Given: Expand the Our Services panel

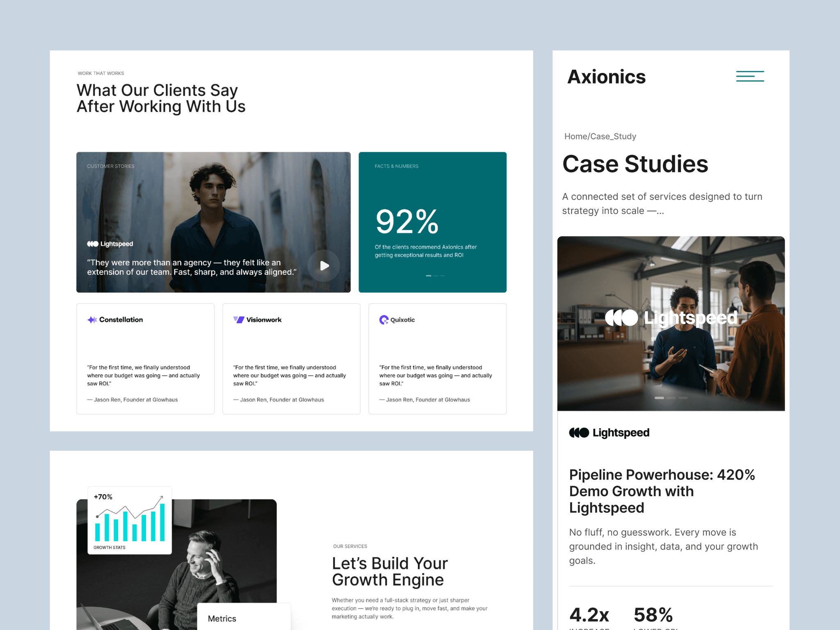Looking at the screenshot, I should [350, 546].
